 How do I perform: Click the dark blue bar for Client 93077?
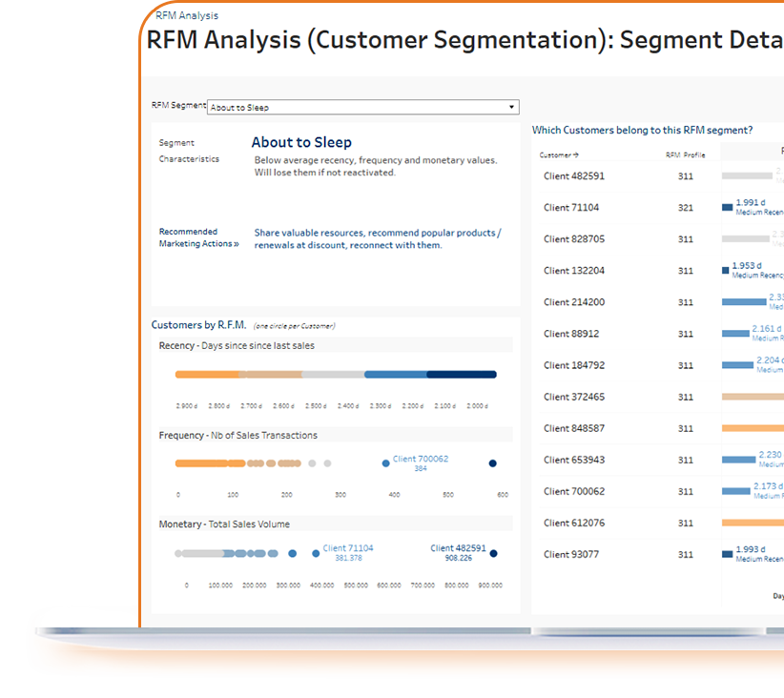[727, 554]
